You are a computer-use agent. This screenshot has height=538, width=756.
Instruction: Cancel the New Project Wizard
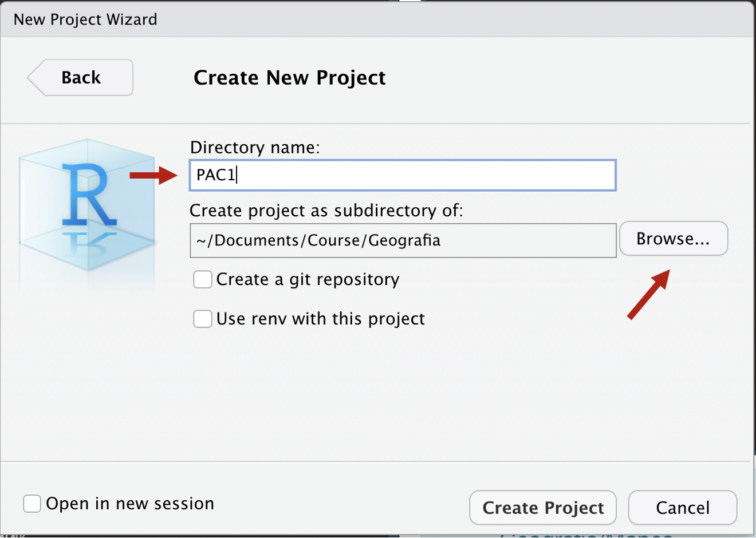tap(683, 508)
